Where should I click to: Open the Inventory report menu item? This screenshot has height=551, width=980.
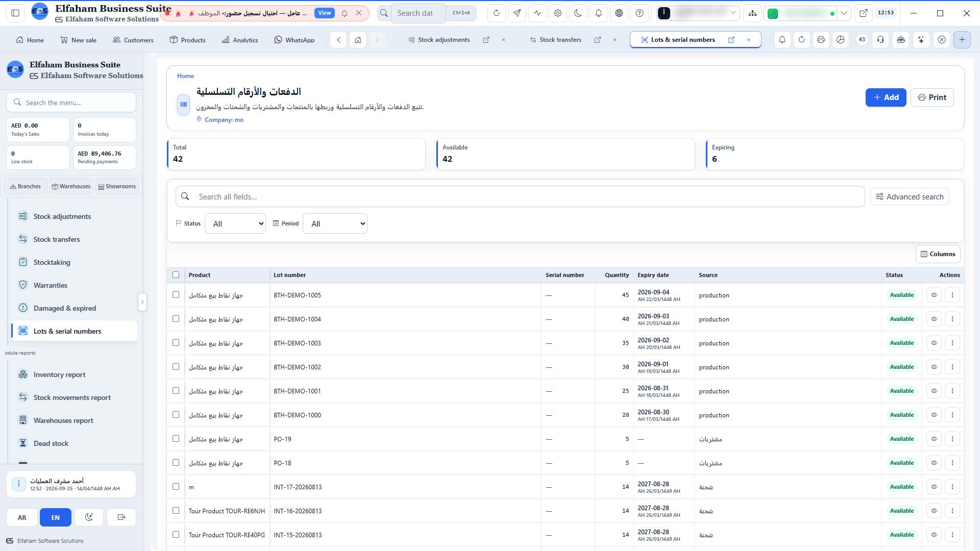(74, 374)
